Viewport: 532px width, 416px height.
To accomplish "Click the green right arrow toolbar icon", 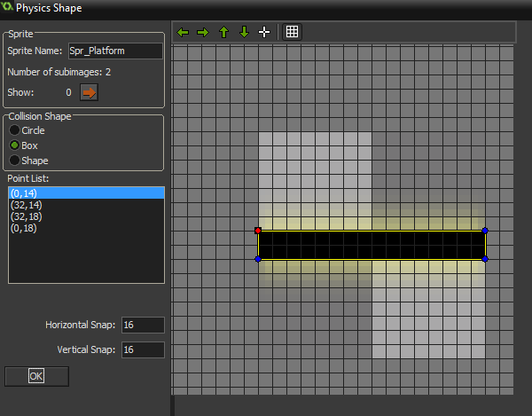I will [x=203, y=32].
